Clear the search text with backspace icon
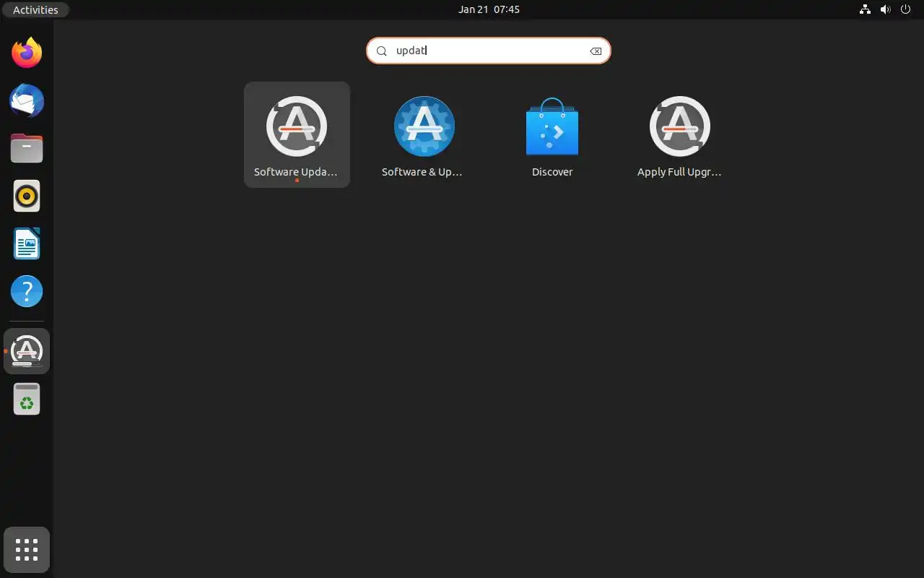The image size is (924, 578). point(596,51)
